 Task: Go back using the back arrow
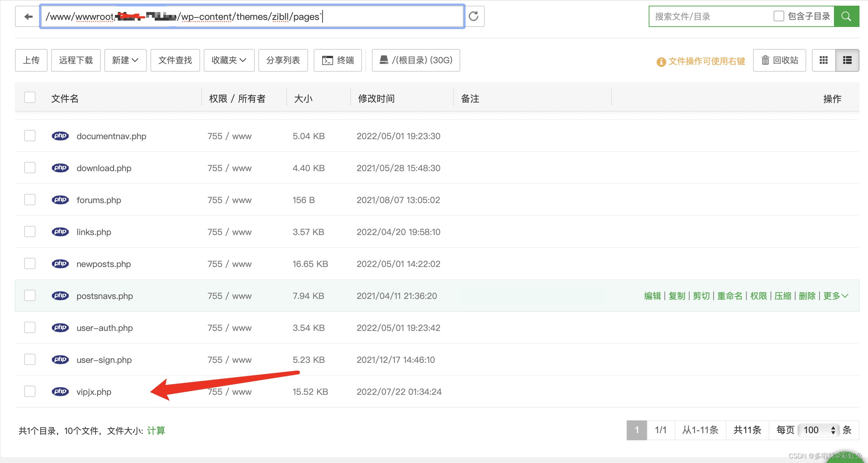coord(28,16)
